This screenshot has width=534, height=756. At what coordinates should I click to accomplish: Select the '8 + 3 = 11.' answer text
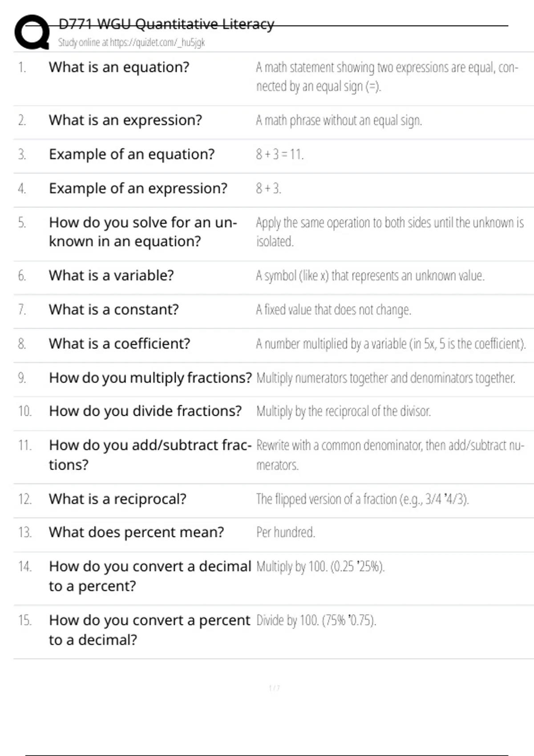click(279, 154)
